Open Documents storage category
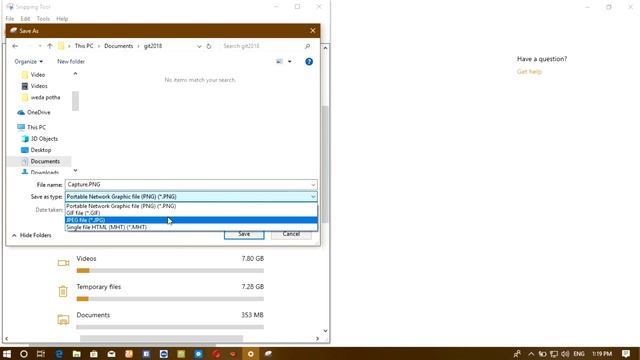Image resolution: width=640 pixels, height=360 pixels. [x=161, y=321]
